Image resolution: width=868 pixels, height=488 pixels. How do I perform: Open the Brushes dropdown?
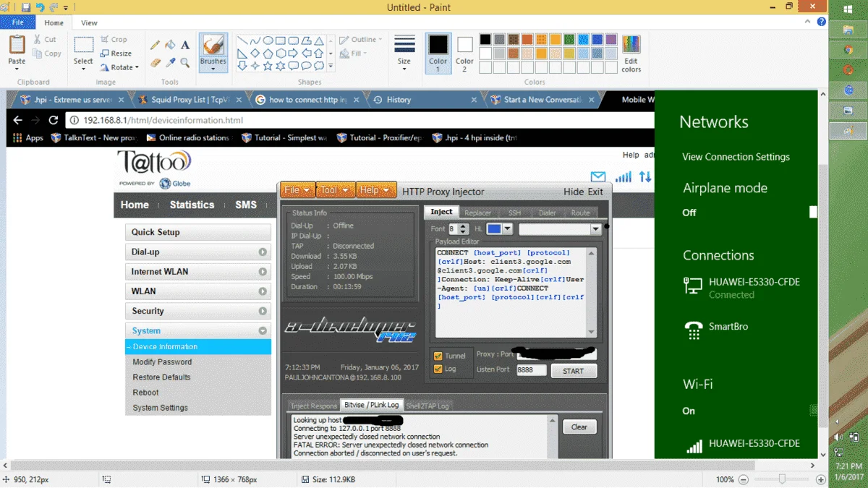click(213, 69)
